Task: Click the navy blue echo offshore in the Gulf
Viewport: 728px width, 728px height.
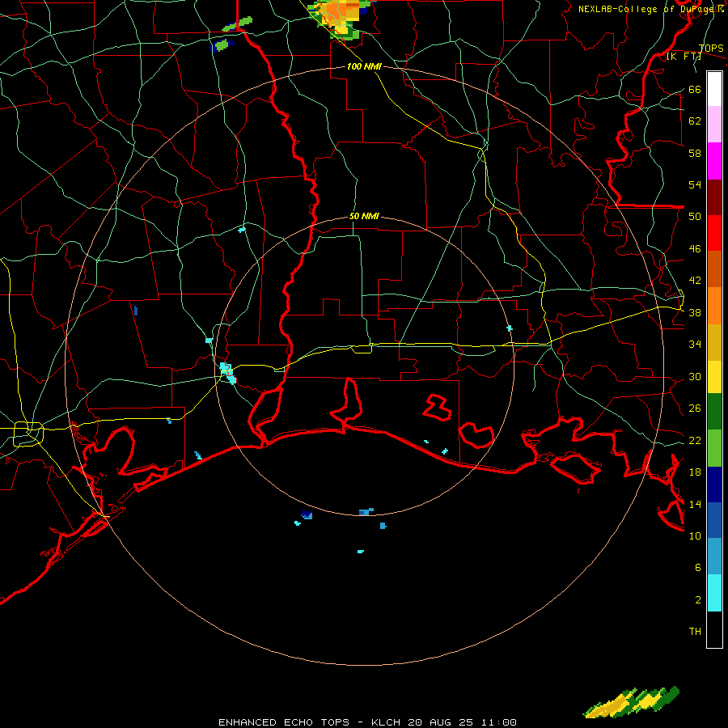Action: [307, 514]
